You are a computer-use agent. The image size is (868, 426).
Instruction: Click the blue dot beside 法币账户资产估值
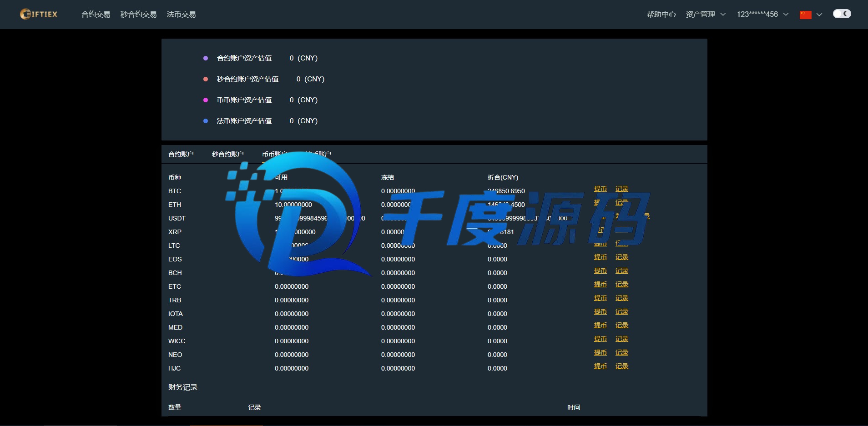206,121
